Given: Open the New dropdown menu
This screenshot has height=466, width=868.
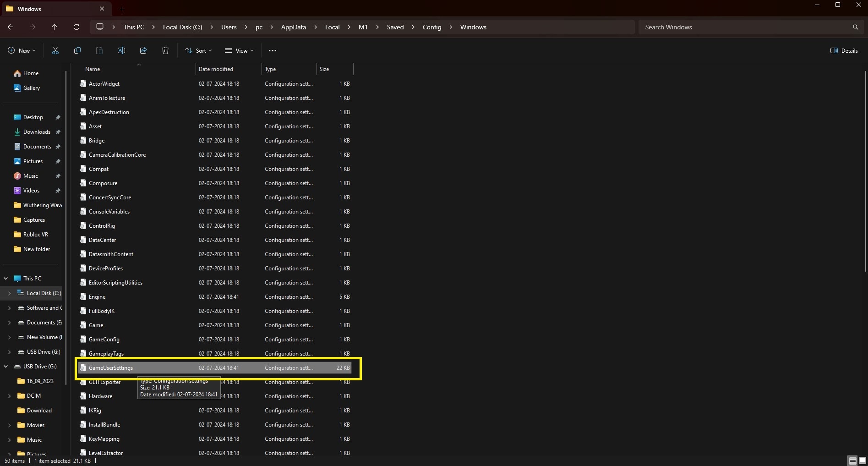Looking at the screenshot, I should click(x=22, y=50).
